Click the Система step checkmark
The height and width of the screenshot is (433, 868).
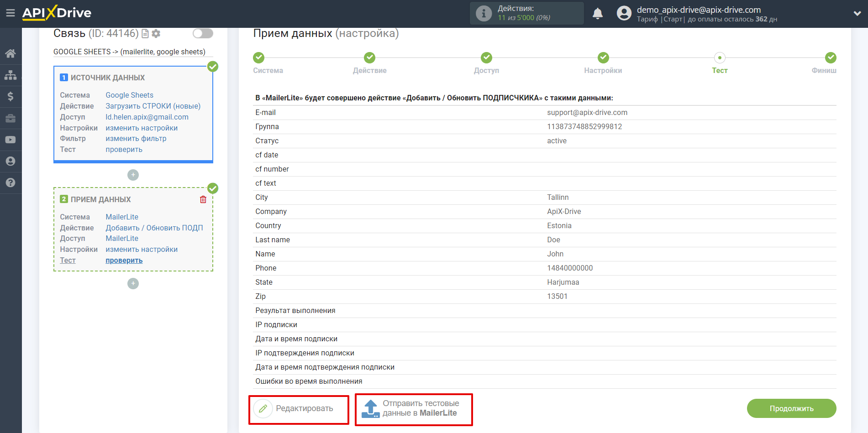coord(259,57)
